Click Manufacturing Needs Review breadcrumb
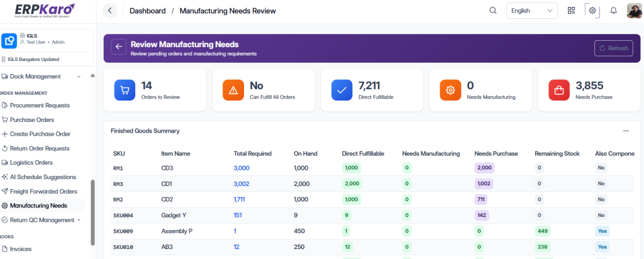This screenshot has width=644, height=259. pyautogui.click(x=228, y=11)
